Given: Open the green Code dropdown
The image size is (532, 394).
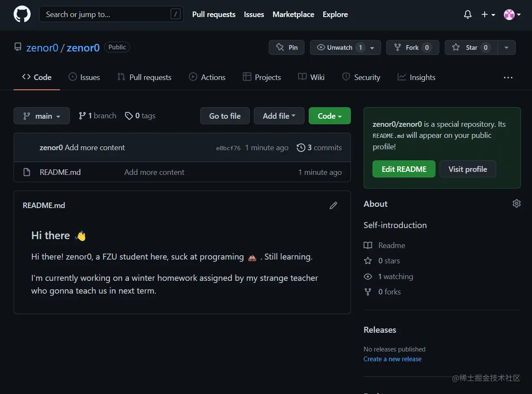Looking at the screenshot, I should point(330,116).
